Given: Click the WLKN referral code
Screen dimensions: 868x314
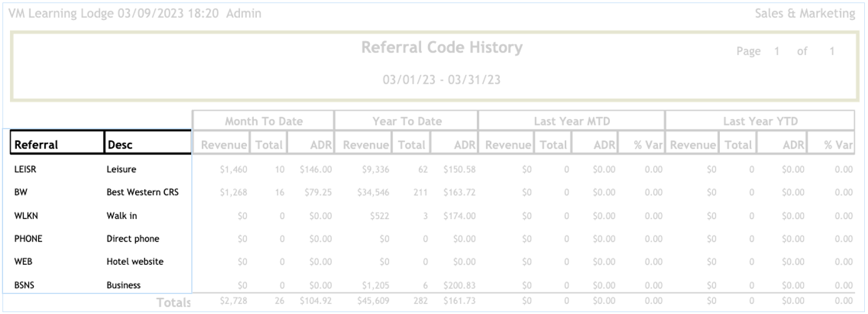Looking at the screenshot, I should click(x=25, y=215).
